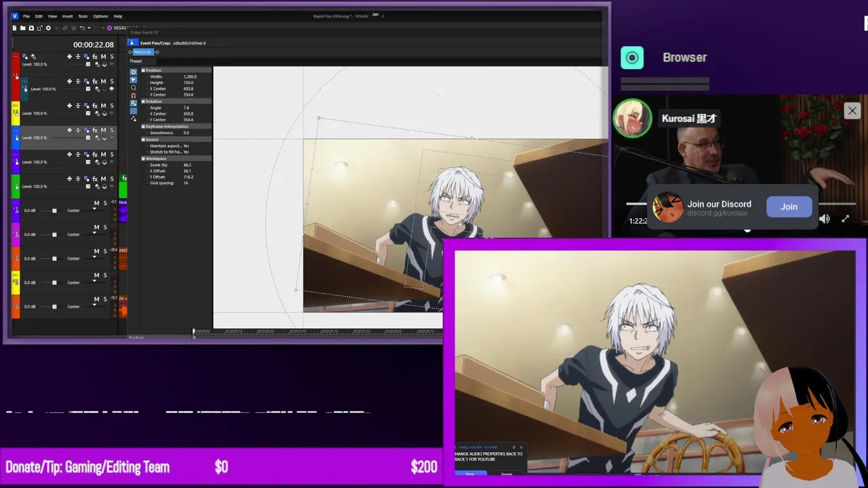The height and width of the screenshot is (488, 868).
Task: Mute the red video track
Action: click(103, 56)
